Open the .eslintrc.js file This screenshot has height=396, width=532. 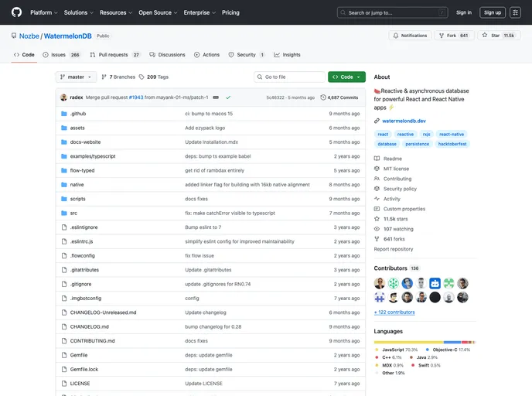click(x=81, y=241)
